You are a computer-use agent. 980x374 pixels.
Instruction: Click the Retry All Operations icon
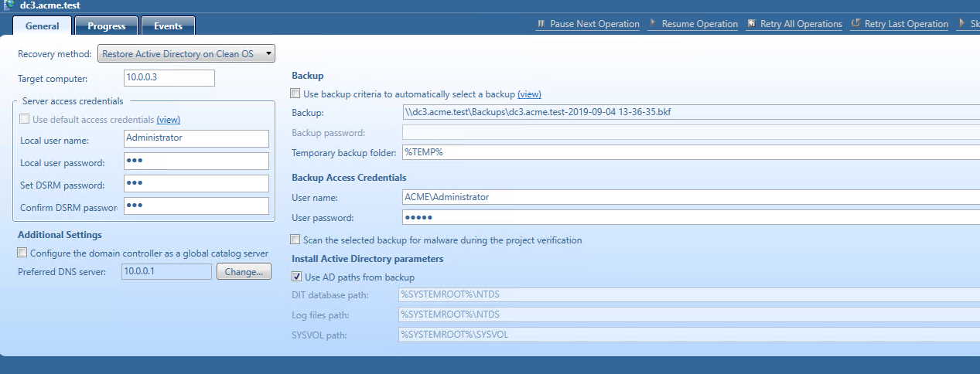(x=752, y=24)
